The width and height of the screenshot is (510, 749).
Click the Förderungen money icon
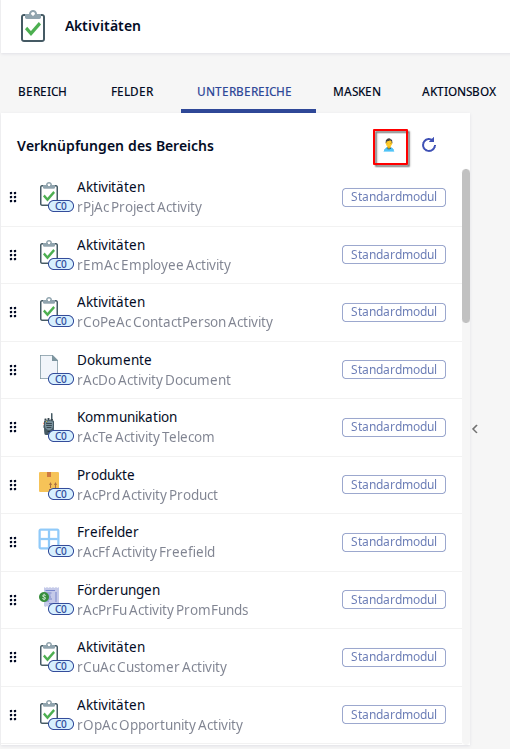pyautogui.click(x=49, y=597)
